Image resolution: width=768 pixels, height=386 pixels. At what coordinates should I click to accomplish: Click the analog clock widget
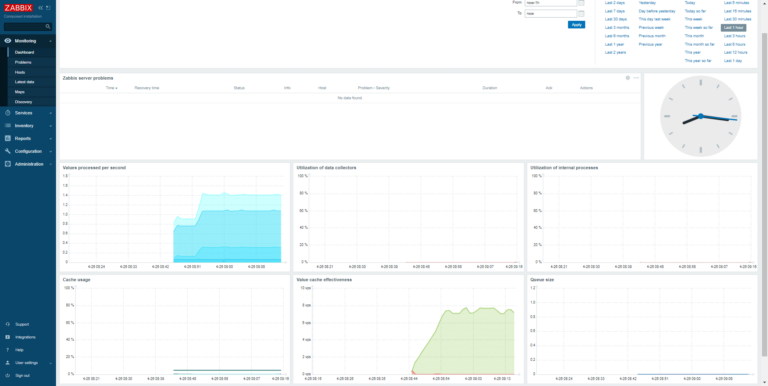700,116
